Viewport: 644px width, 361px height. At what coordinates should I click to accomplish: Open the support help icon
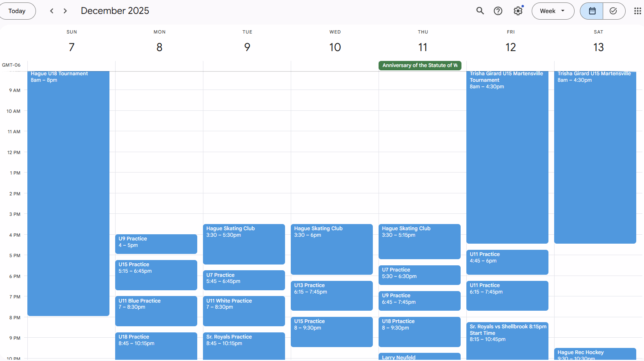click(498, 11)
